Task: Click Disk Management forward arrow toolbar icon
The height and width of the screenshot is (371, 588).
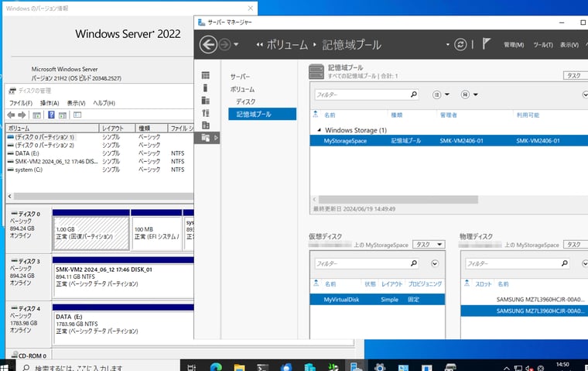Action: [x=22, y=115]
